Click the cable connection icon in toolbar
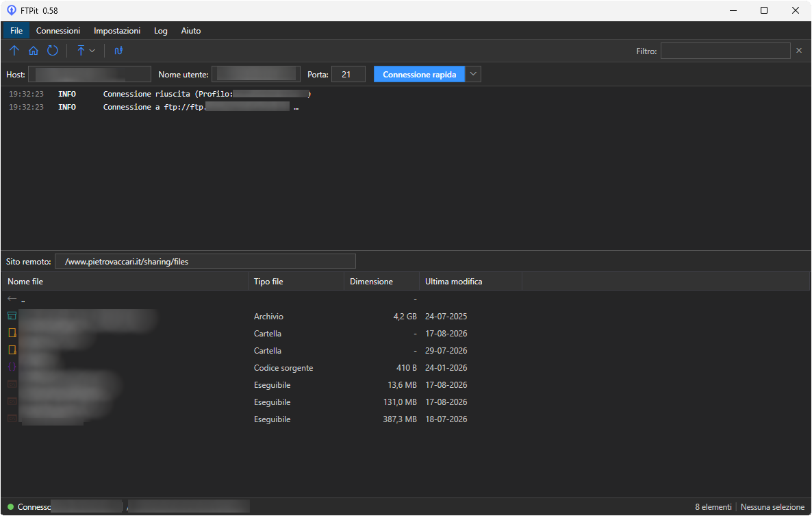 point(118,51)
